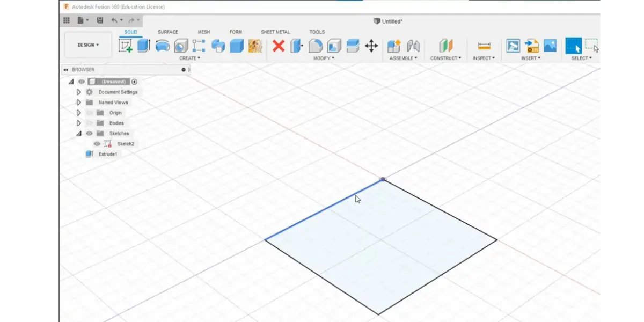Select the Fillet tool
644x322 pixels.
click(316, 46)
